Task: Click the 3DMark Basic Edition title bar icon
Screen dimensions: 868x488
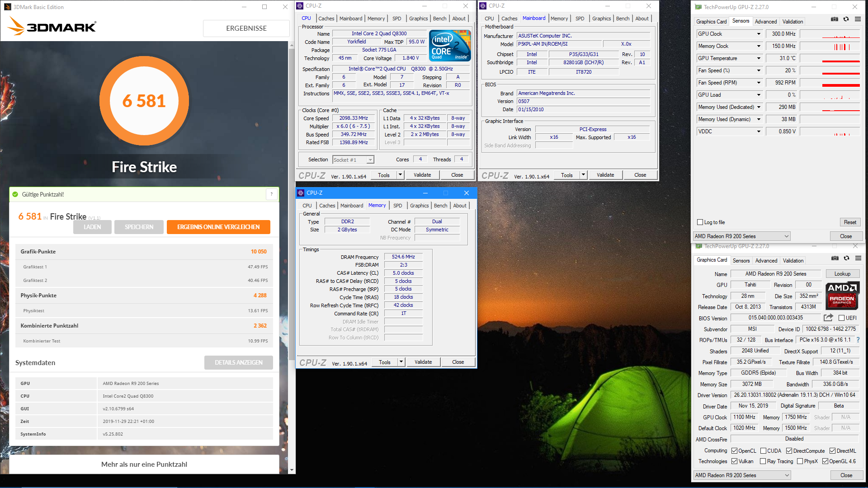Action: pyautogui.click(x=8, y=7)
